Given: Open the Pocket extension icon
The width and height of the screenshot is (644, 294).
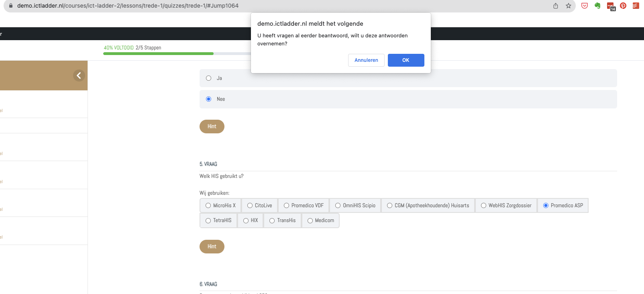Looking at the screenshot, I should click(585, 6).
